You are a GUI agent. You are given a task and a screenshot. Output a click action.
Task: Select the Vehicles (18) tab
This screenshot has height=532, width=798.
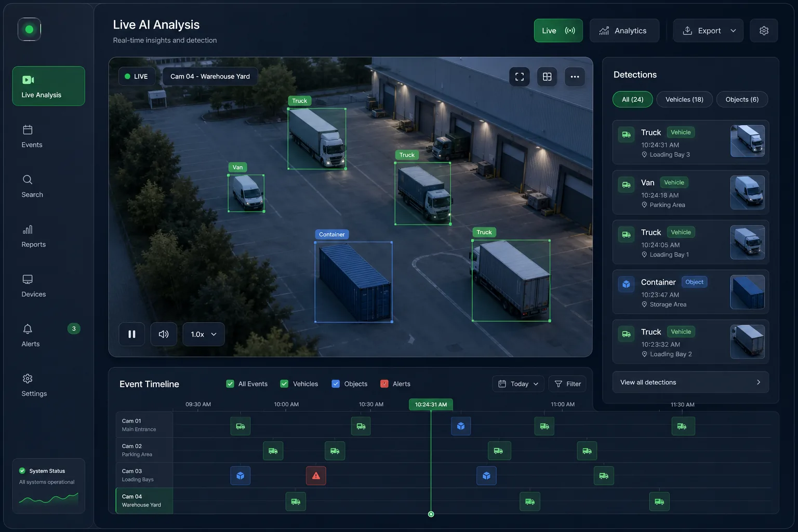tap(684, 99)
